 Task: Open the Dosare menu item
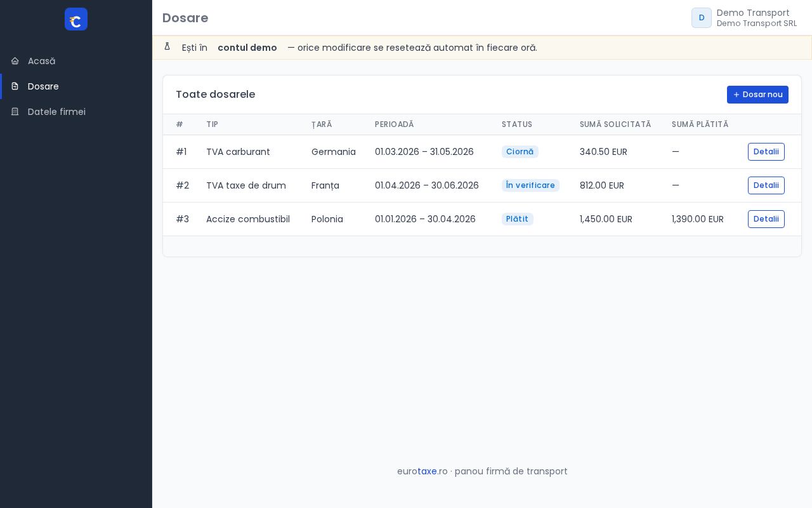click(76, 86)
